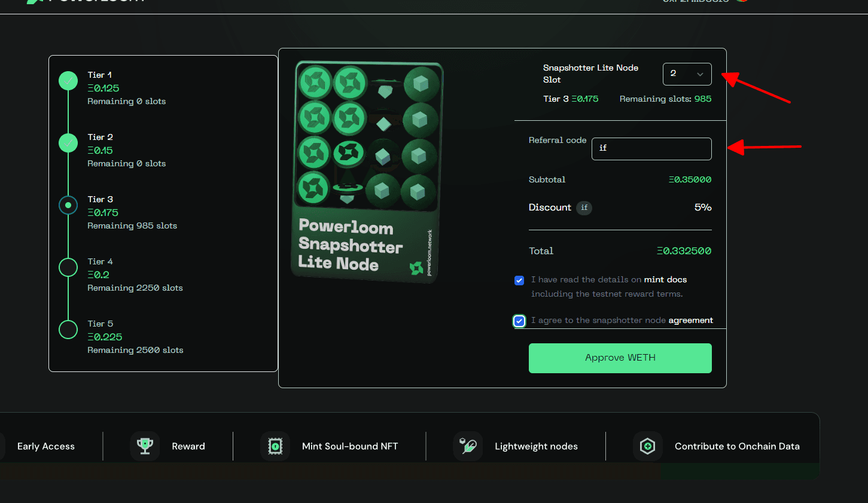
Task: Open the snapshotter node agreement link
Action: click(x=690, y=321)
